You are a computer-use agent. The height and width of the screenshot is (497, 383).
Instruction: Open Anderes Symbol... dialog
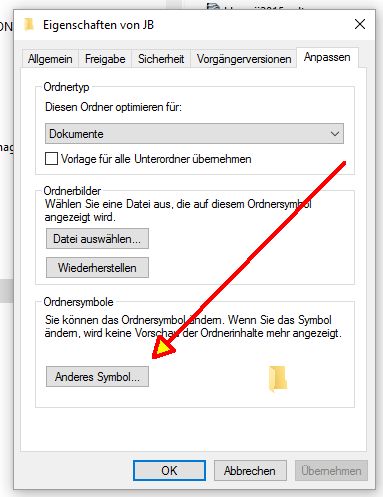[x=97, y=377]
